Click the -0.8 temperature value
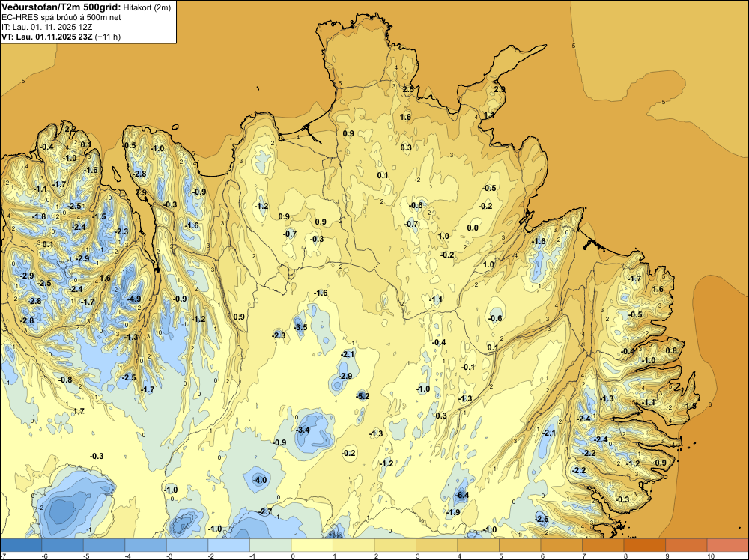 pyautogui.click(x=65, y=380)
